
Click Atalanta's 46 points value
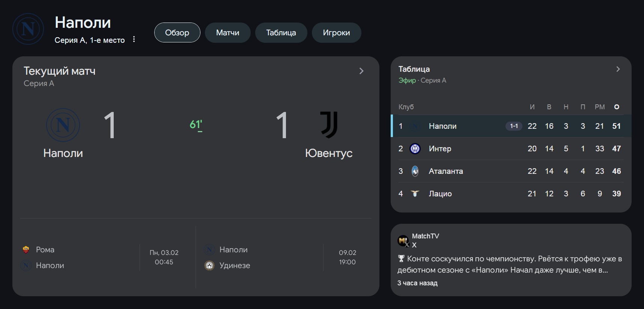click(x=617, y=171)
